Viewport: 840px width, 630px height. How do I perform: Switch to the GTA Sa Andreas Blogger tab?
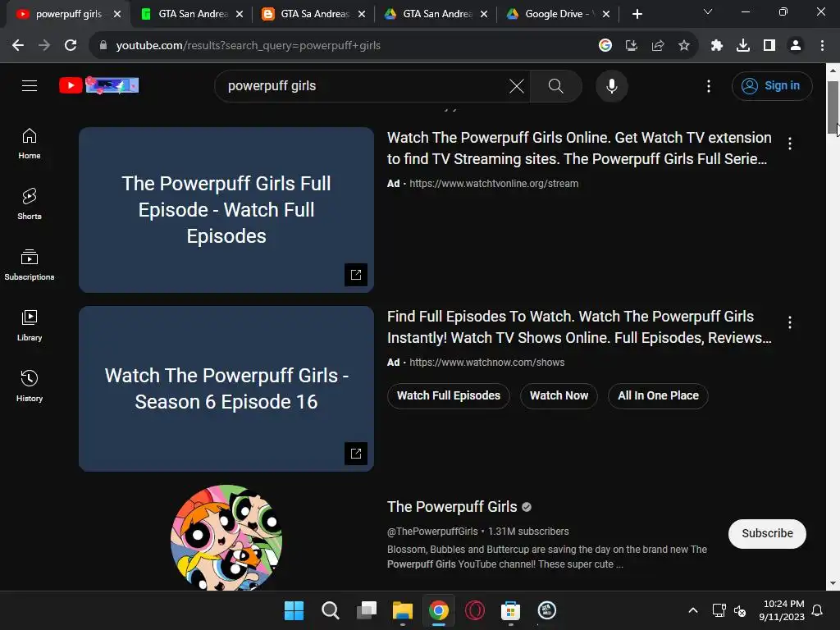tap(313, 14)
